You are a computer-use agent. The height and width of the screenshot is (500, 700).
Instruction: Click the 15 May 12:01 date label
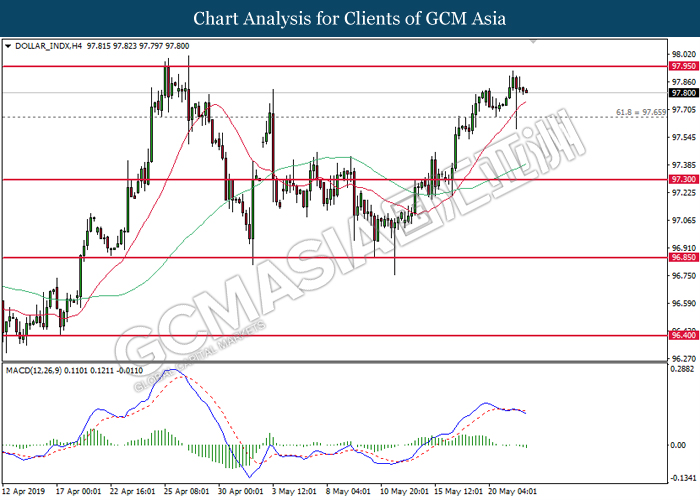click(458, 492)
